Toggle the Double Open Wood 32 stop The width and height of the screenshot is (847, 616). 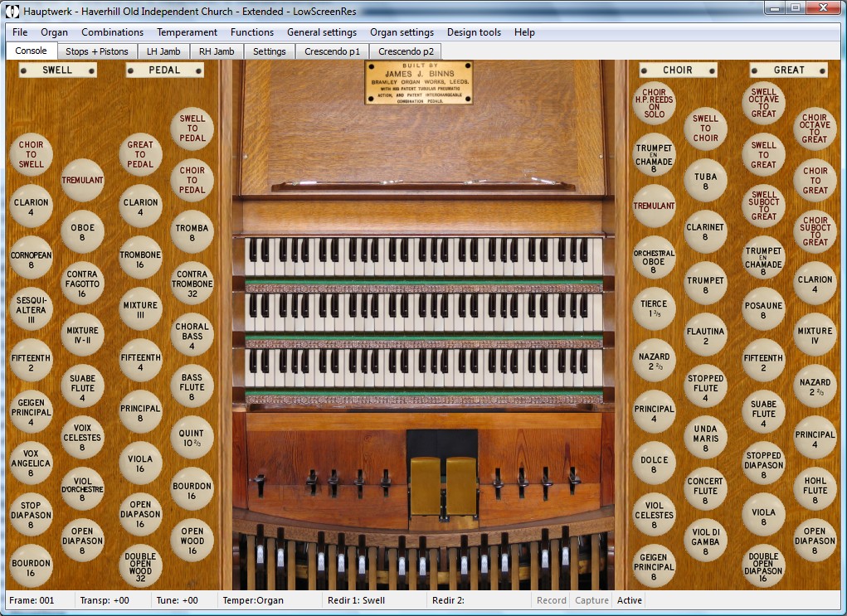[140, 566]
